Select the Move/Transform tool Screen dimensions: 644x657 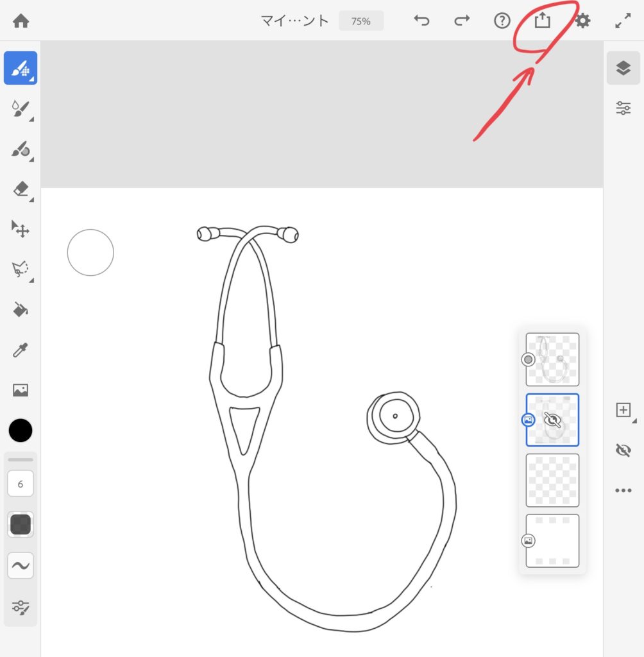tap(21, 229)
